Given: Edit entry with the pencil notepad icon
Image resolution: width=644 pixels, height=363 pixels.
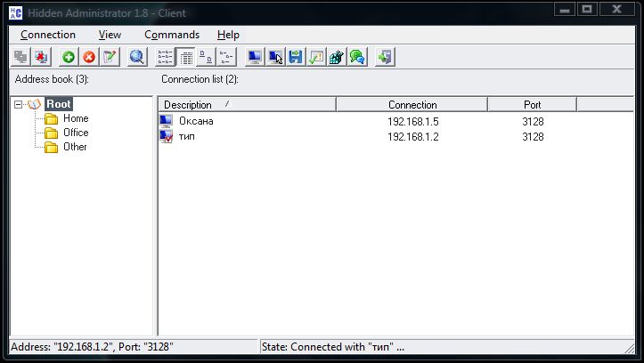Looking at the screenshot, I should 110,57.
